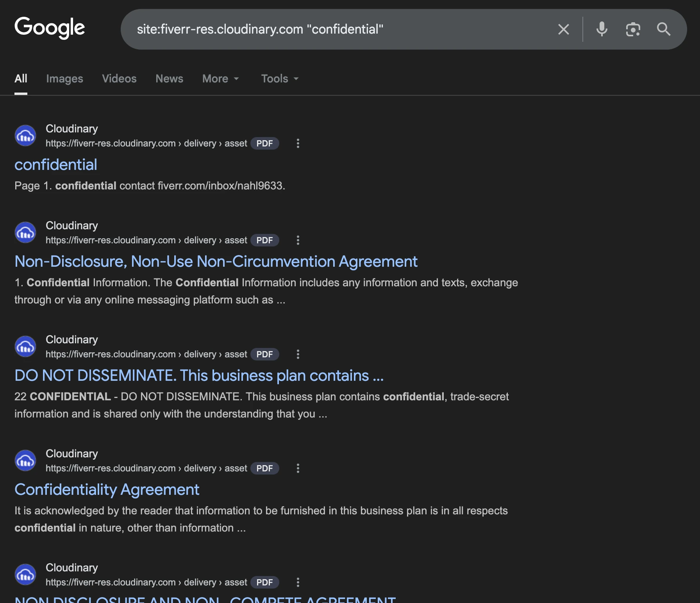Open the result titled confidential
This screenshot has height=603, width=700.
click(x=55, y=164)
